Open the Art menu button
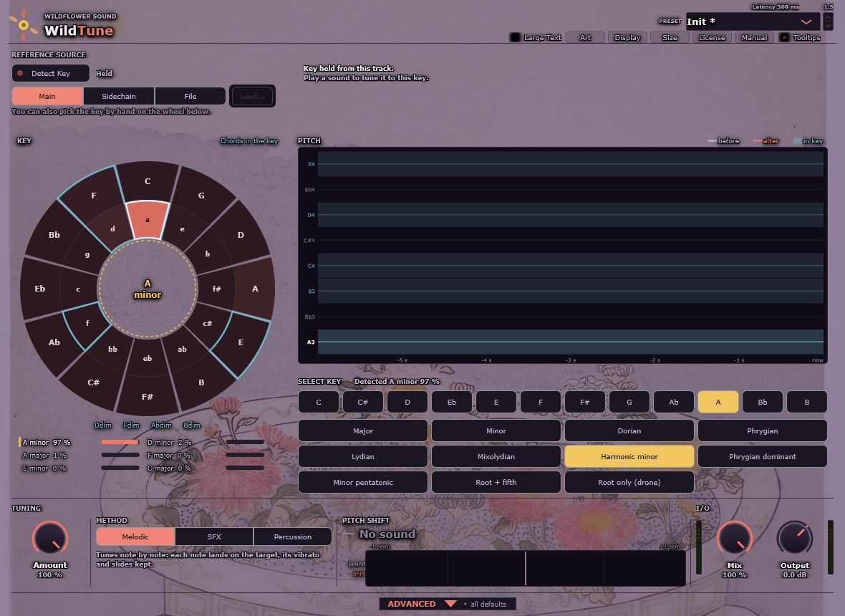The image size is (845, 616). pos(585,37)
